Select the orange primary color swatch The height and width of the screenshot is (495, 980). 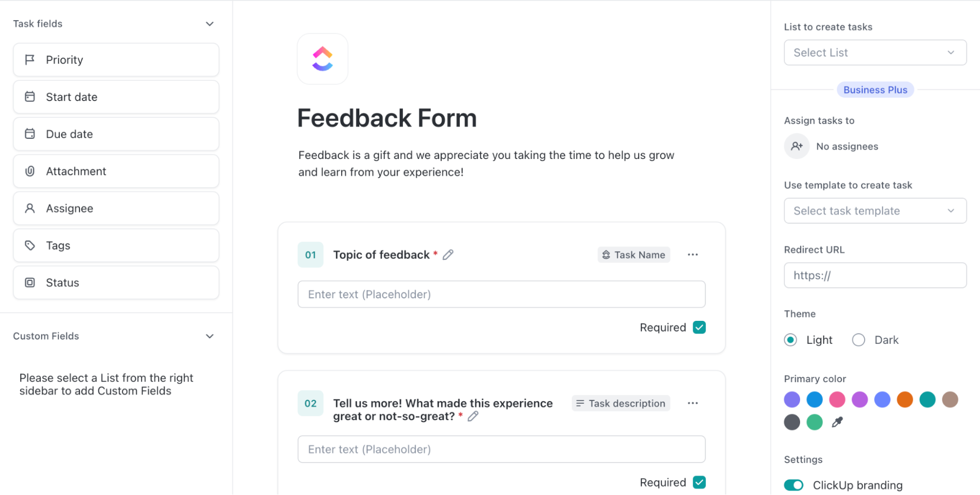[x=905, y=399]
